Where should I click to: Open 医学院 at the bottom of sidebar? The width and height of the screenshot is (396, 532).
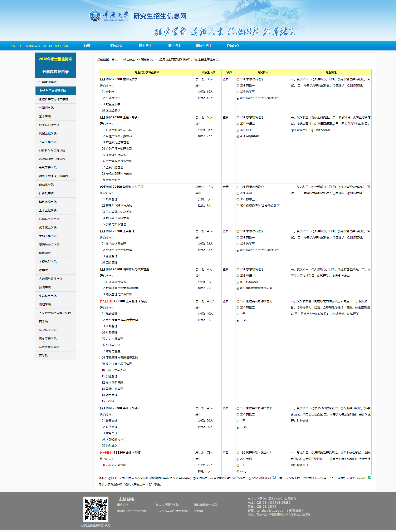pos(43,356)
